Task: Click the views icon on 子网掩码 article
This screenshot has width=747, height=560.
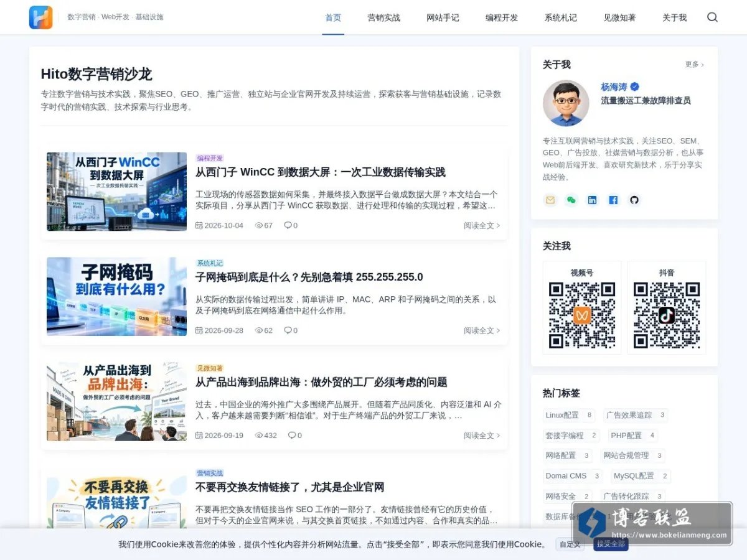Action: coord(259,330)
